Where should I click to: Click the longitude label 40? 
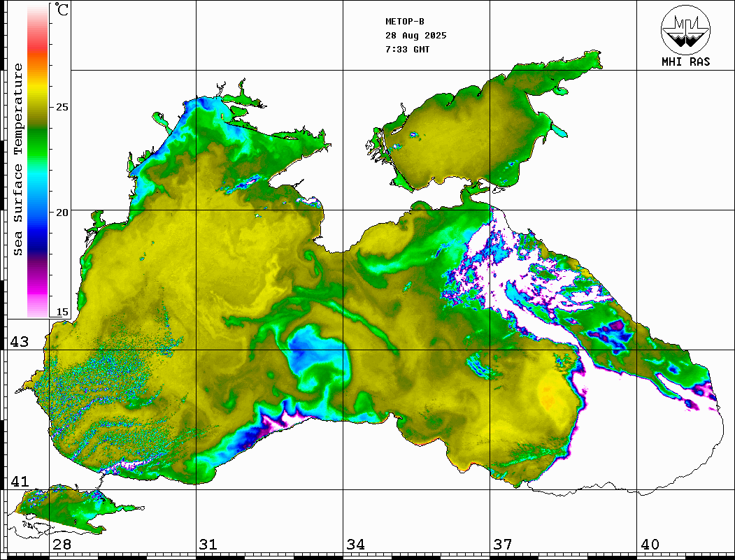(x=650, y=544)
